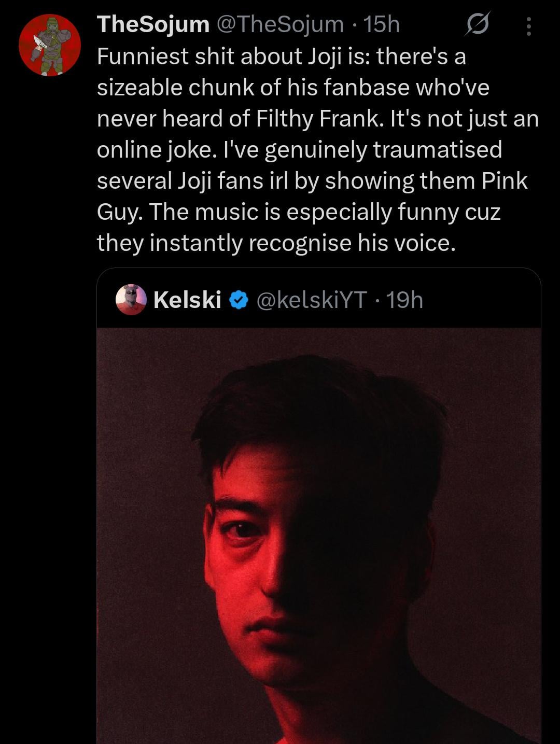Open the TheSojum display name link

coord(153,24)
